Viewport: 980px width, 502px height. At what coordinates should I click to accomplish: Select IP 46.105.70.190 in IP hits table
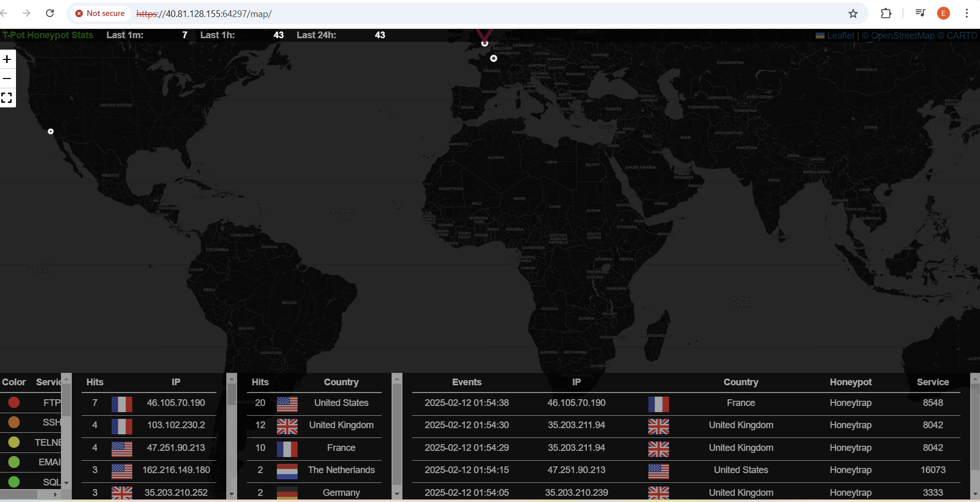pos(176,403)
